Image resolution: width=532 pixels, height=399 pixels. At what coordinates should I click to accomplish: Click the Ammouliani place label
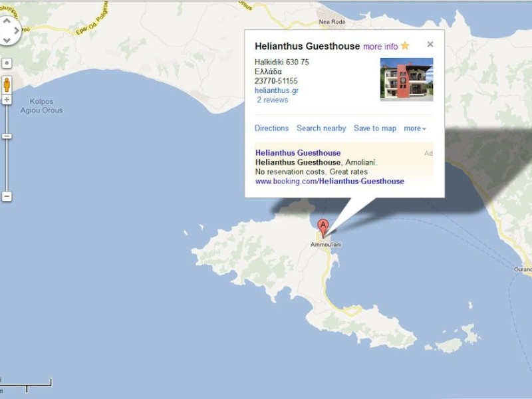point(326,245)
